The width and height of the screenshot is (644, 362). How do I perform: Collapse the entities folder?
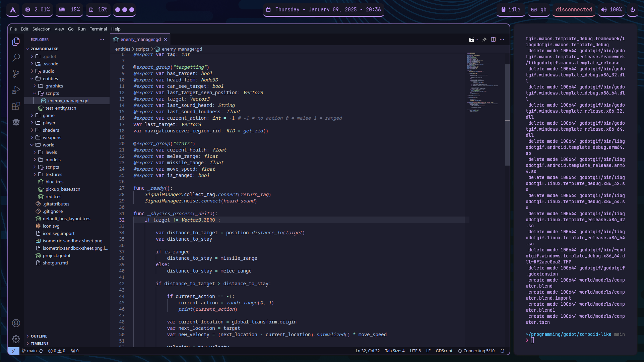point(51,78)
